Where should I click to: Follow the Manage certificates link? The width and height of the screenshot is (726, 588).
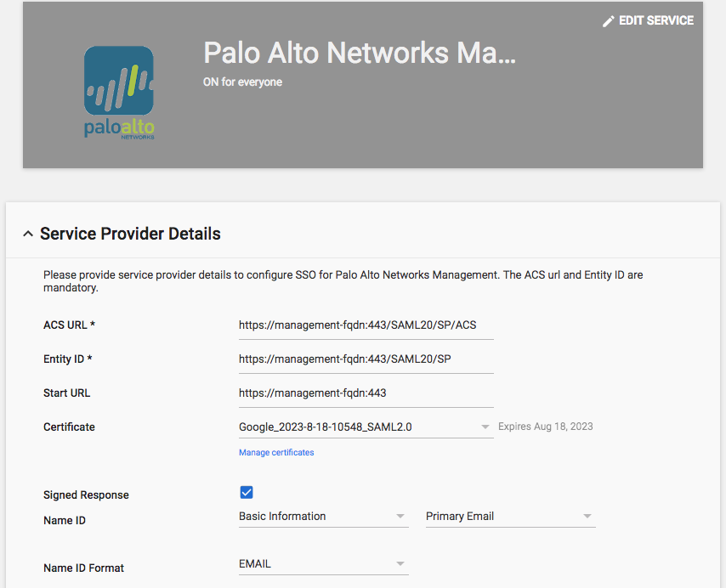276,453
